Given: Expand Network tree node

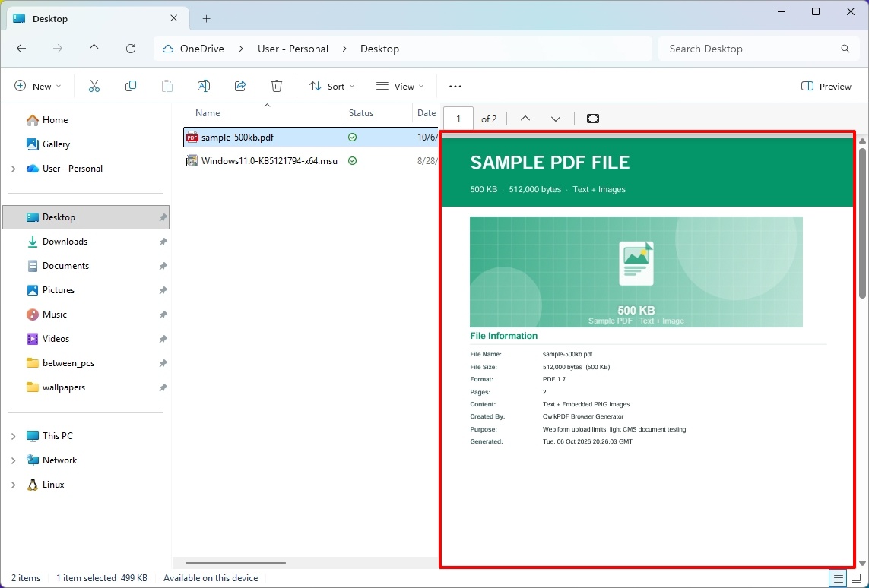Looking at the screenshot, I should (x=13, y=460).
